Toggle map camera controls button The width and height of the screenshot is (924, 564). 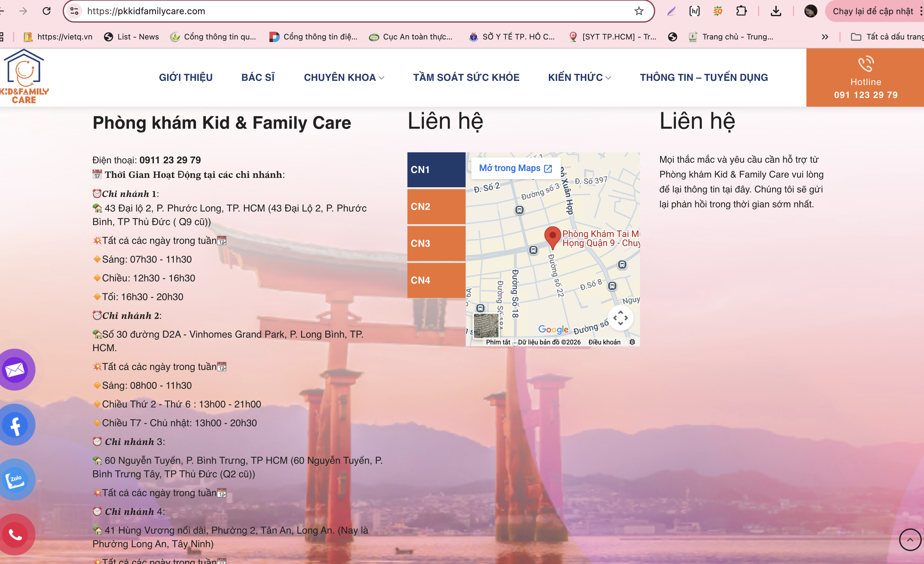(621, 318)
